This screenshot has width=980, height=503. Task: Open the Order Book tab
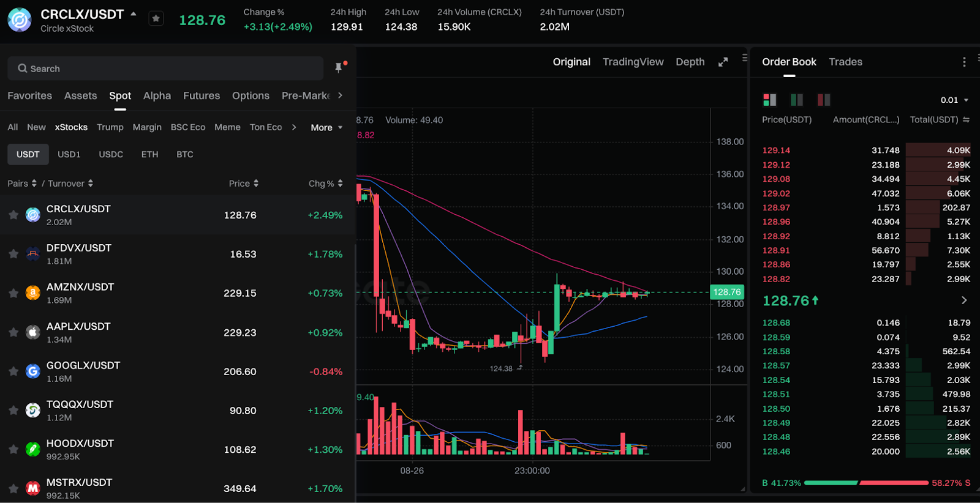click(x=789, y=62)
